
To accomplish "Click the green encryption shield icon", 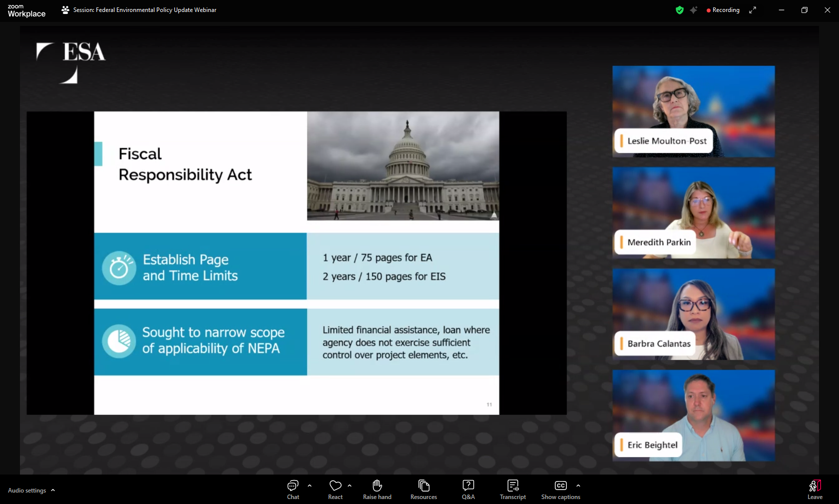I will pyautogui.click(x=679, y=10).
